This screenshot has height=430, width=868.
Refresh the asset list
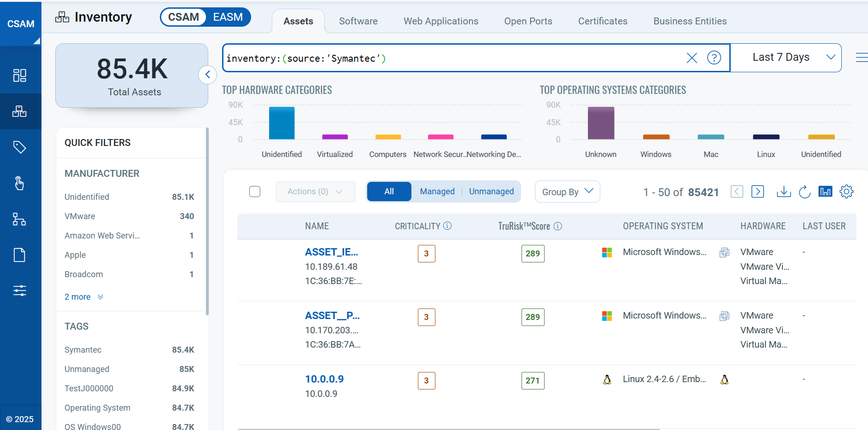point(804,192)
